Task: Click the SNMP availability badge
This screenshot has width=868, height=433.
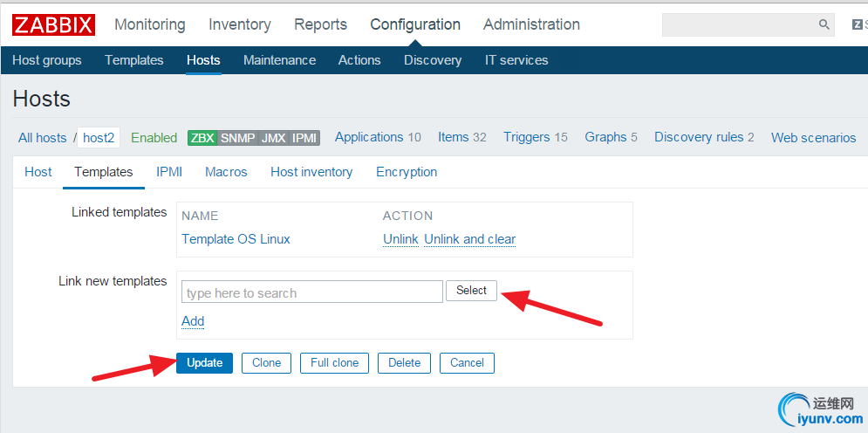Action: tap(237, 138)
